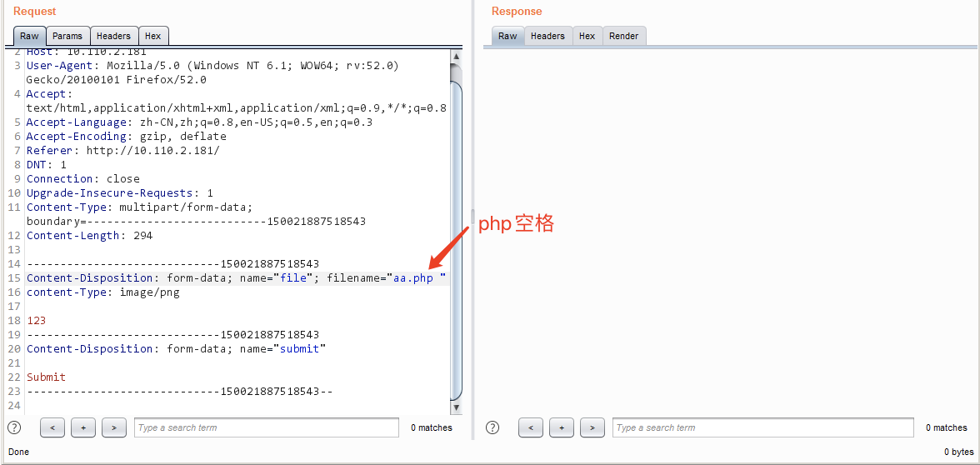Click the Request vertical scrollbar thumb
The width and height of the screenshot is (980, 465).
457,241
